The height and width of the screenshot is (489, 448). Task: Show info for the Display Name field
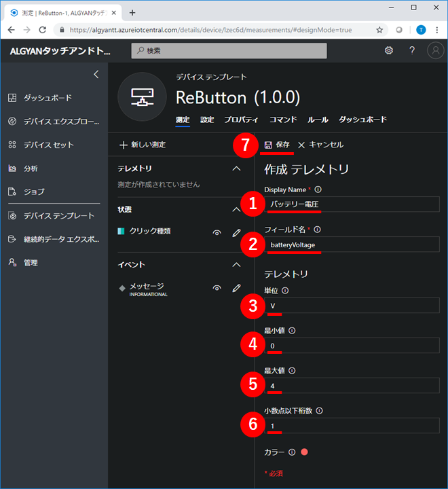pos(318,189)
